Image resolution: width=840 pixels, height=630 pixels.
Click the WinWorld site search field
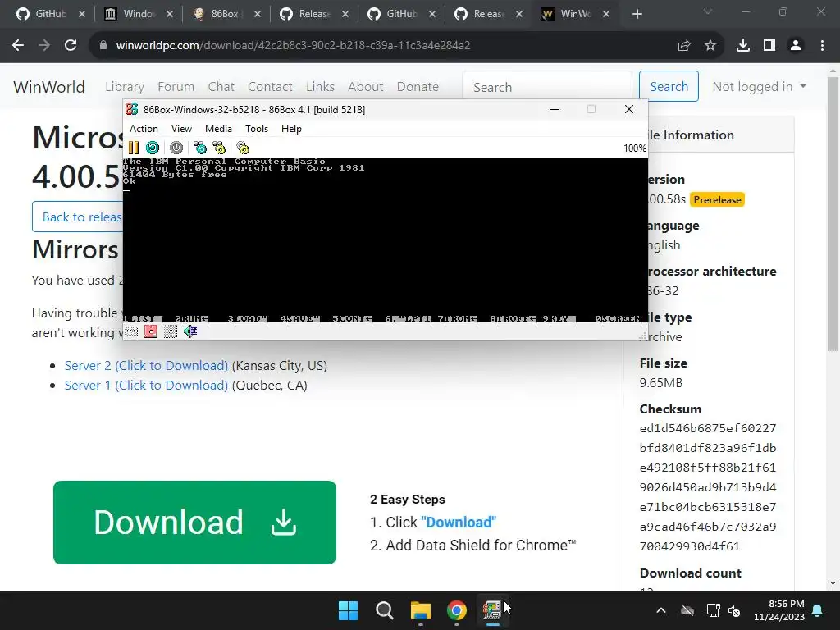coord(547,87)
